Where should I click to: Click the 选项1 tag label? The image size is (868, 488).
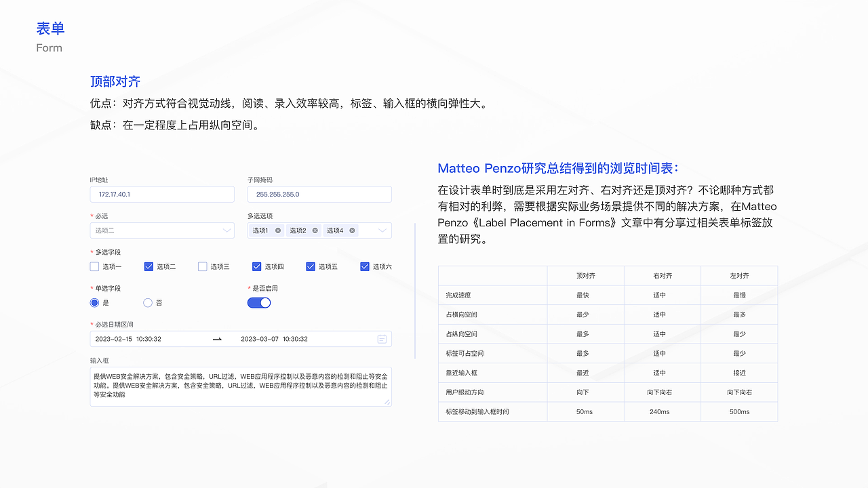(x=260, y=230)
